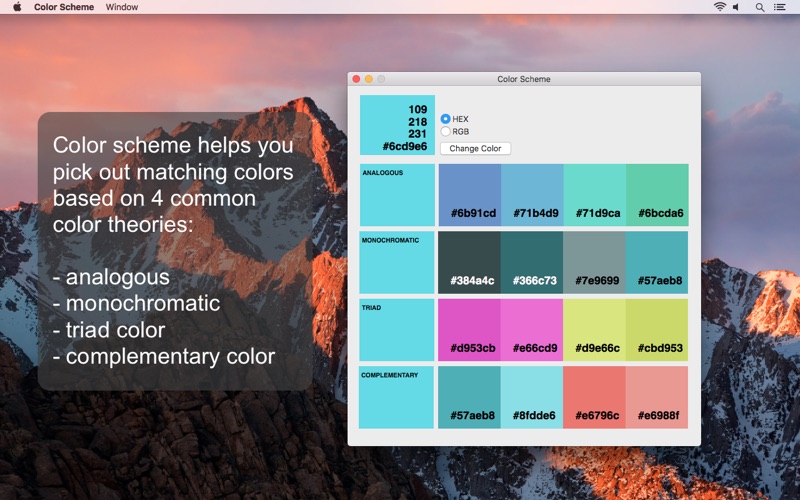Pick the monochromatic row's #57aeb8 swatch
The height and width of the screenshot is (500, 800).
(657, 262)
